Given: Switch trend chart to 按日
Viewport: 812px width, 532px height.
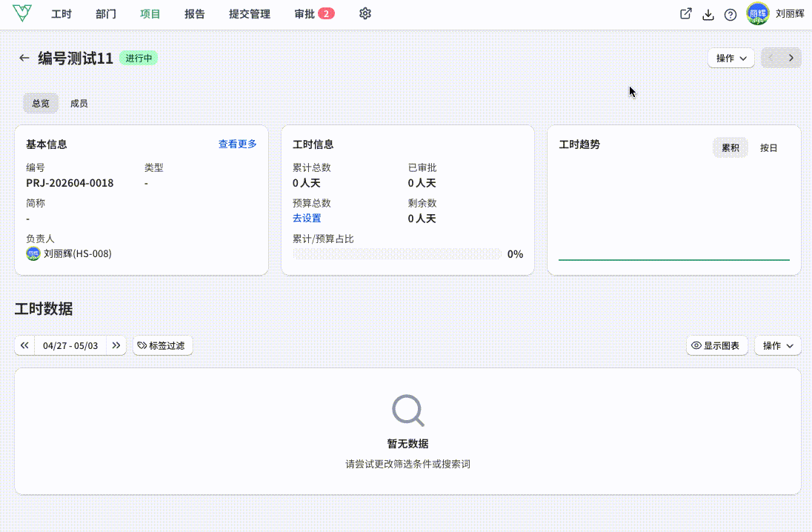Looking at the screenshot, I should 768,148.
